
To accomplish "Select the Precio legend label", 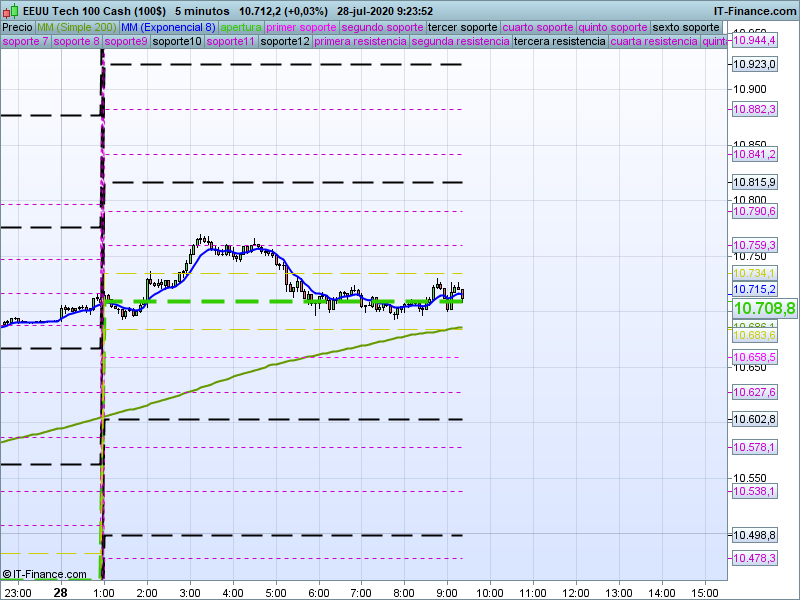I will click(16, 27).
